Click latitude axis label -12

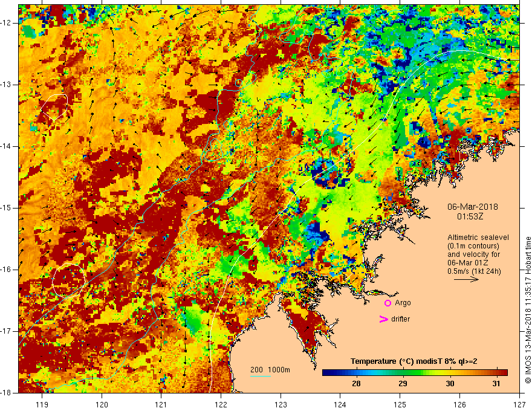coord(6,23)
